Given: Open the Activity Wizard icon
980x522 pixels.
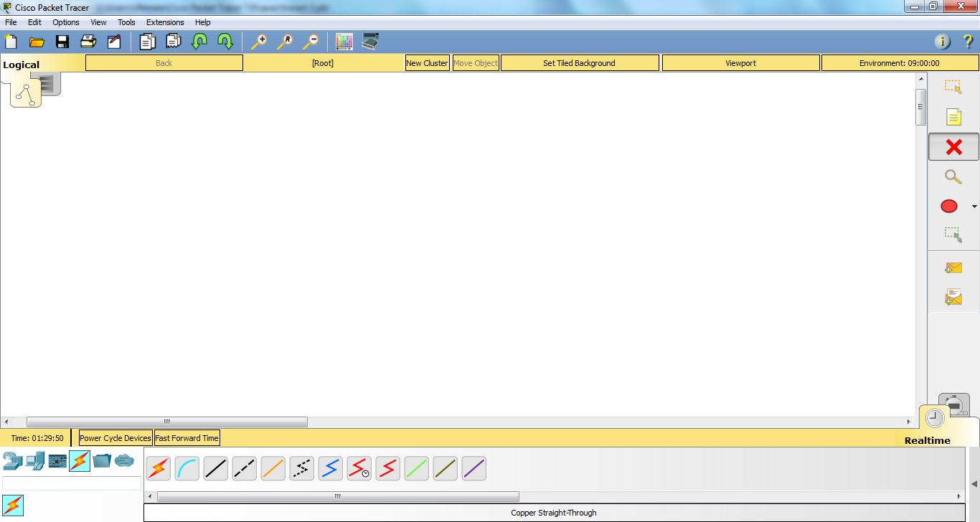Looking at the screenshot, I should coord(114,42).
